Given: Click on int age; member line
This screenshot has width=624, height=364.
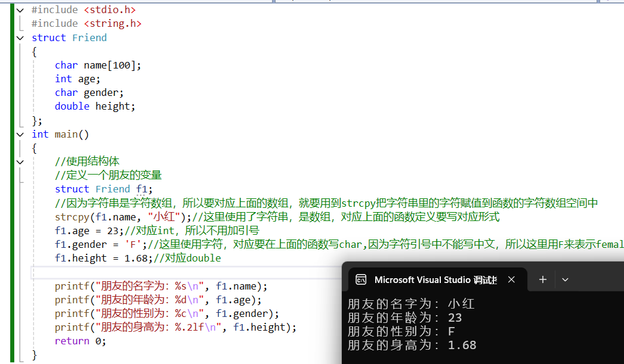Looking at the screenshot, I should click(78, 79).
